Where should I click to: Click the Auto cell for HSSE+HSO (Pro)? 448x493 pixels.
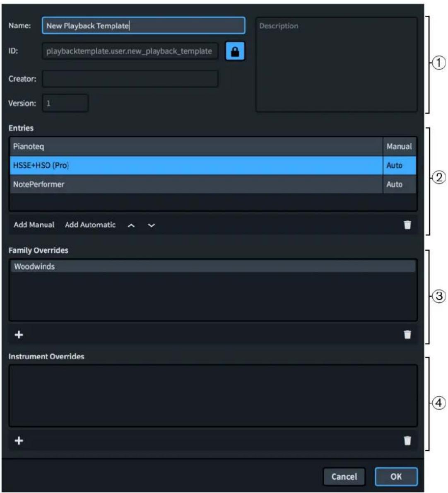point(399,165)
